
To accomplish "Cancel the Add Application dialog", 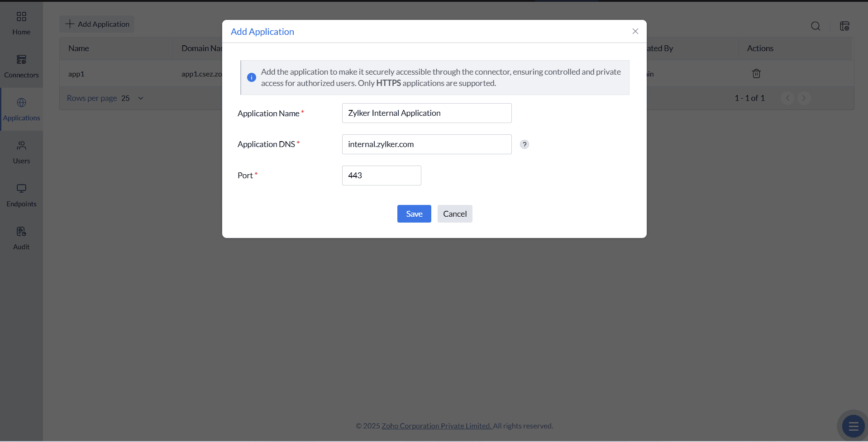I will [454, 214].
